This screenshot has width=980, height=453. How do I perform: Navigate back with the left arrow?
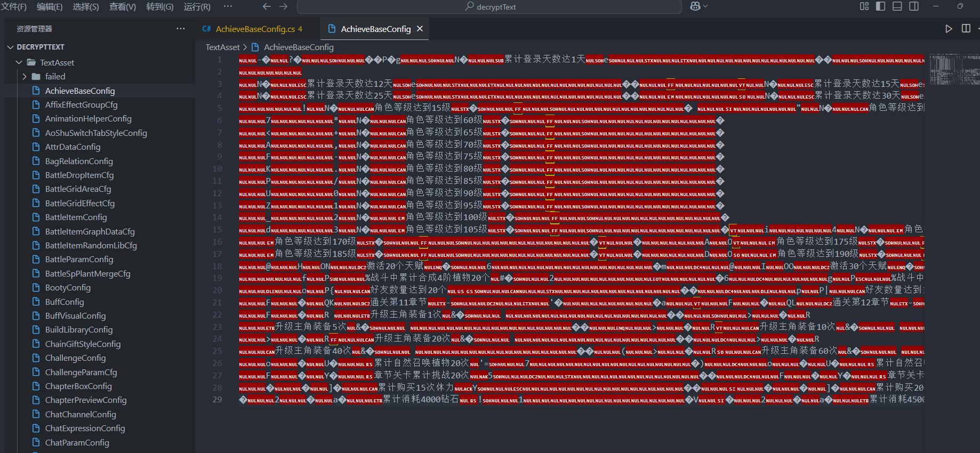click(267, 6)
